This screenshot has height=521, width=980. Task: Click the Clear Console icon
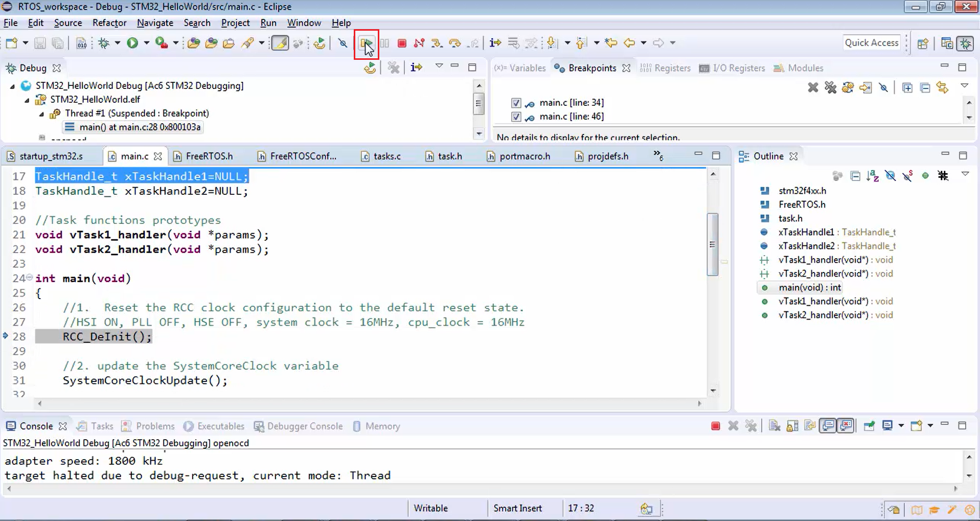[x=774, y=426]
